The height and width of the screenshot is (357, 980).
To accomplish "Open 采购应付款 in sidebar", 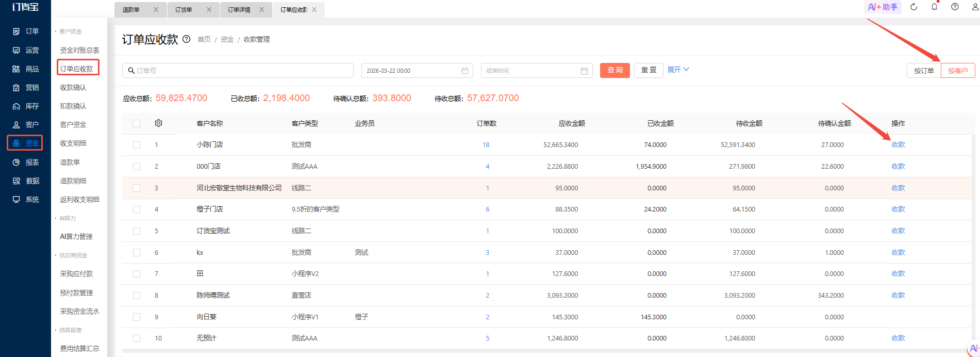I will (x=76, y=274).
